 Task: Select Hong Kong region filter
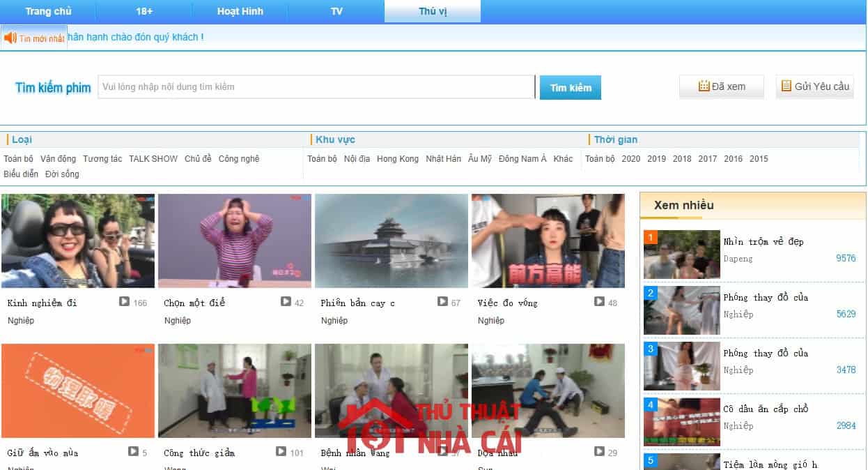(398, 159)
